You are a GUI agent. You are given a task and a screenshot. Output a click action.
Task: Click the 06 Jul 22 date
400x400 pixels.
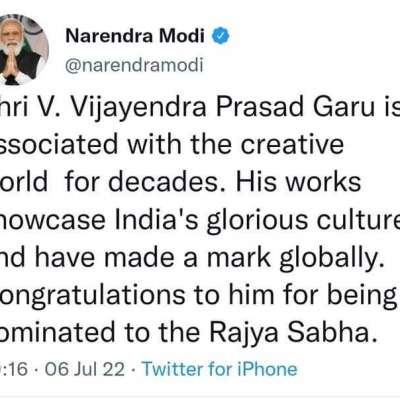click(x=85, y=369)
